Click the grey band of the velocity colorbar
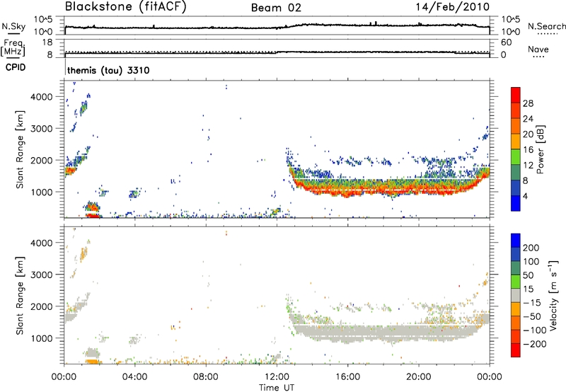 click(516, 295)
